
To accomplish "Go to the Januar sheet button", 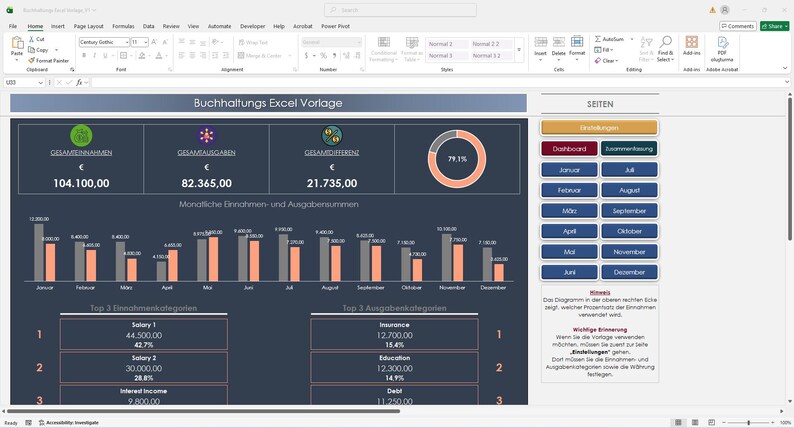I will [570, 170].
